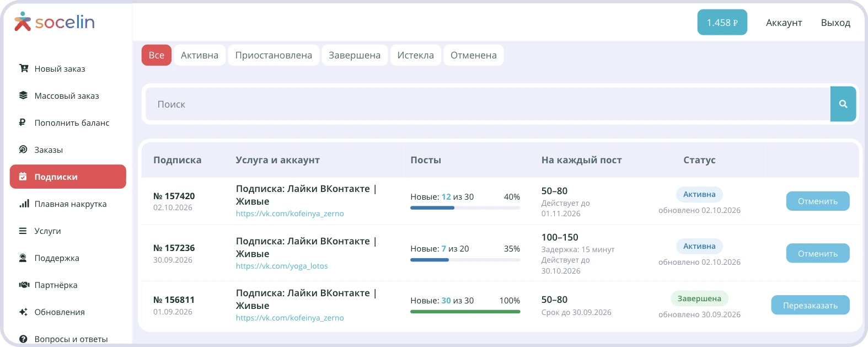Click the question icon beside Вопросы и ответы
Screen dimensions: 868x347
coord(23,339)
